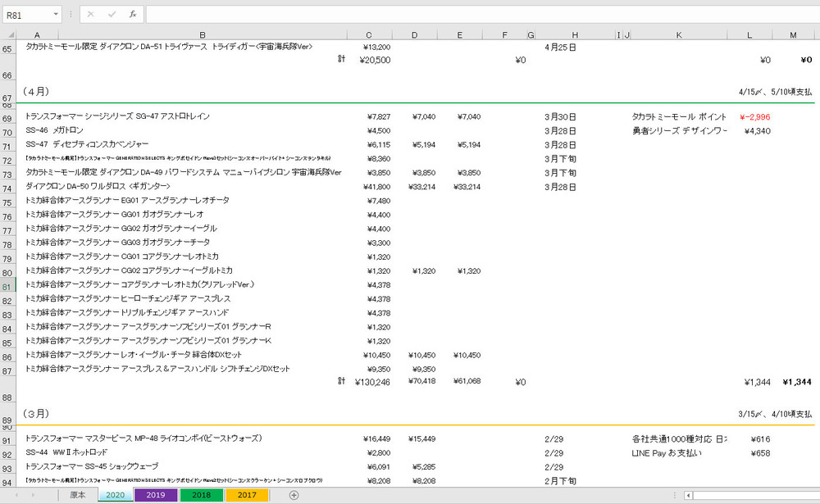
Task: Select the ¥70,418 subtotal cell
Action: (x=421, y=381)
